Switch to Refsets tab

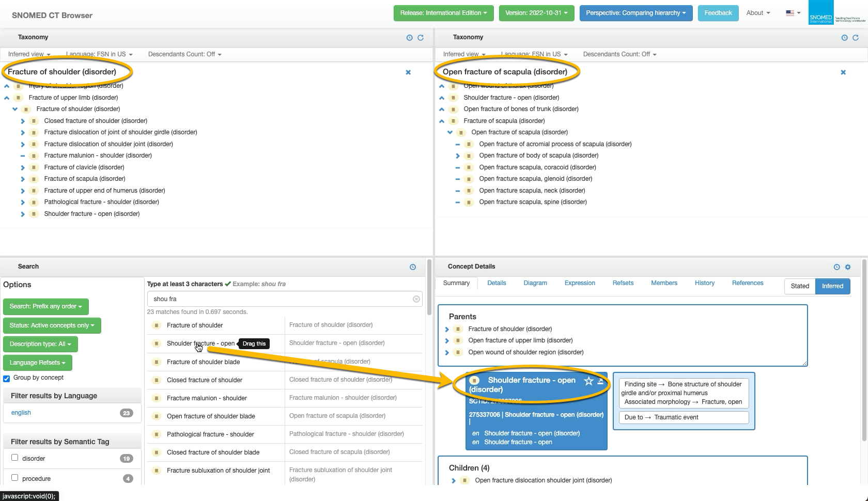click(x=623, y=283)
